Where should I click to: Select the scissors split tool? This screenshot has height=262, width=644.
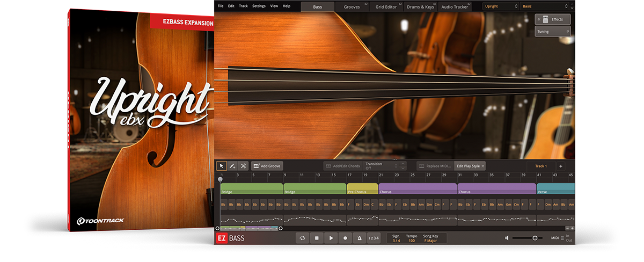243,166
